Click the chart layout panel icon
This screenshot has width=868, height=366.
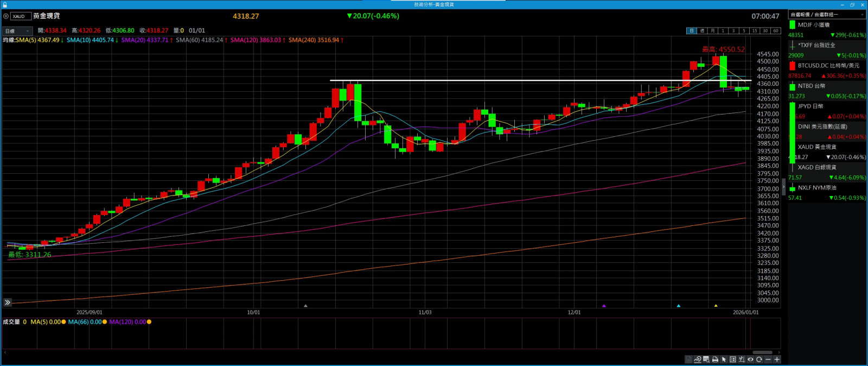pyautogui.click(x=733, y=359)
